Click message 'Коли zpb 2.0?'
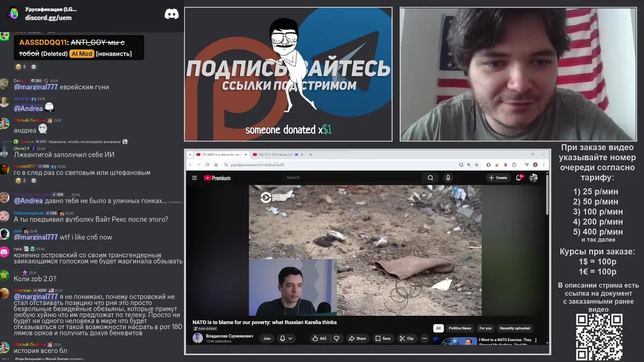The image size is (644, 362). click(x=35, y=279)
